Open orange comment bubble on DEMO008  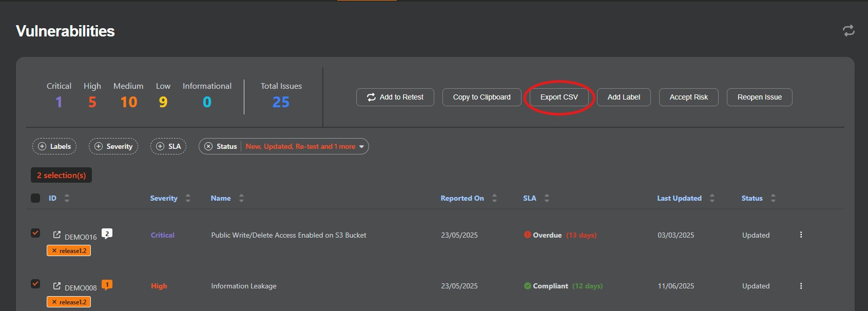[107, 285]
